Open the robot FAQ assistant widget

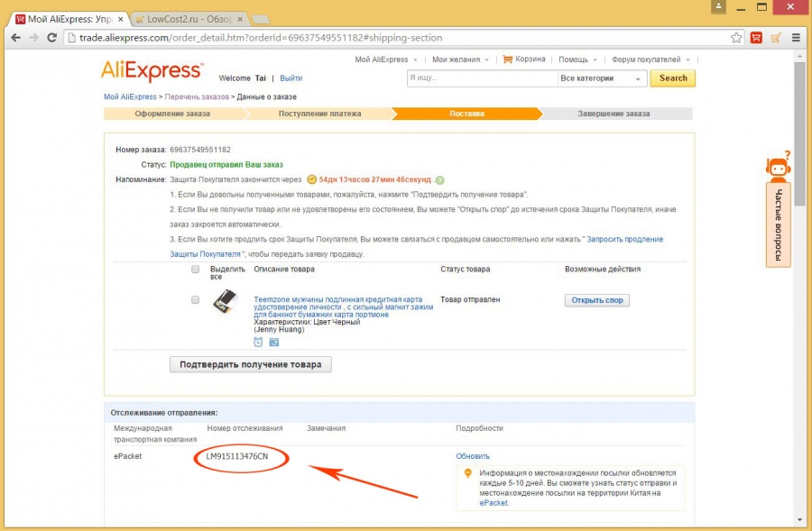778,166
